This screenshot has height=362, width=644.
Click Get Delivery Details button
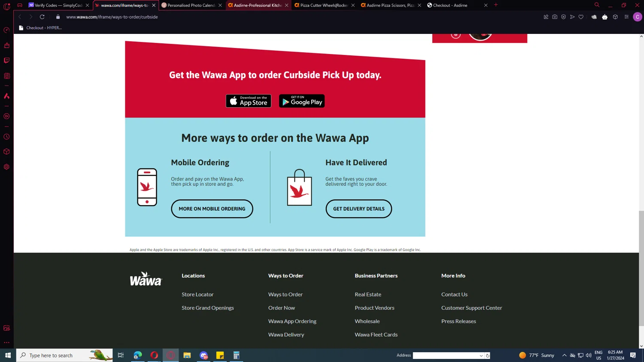(x=359, y=209)
